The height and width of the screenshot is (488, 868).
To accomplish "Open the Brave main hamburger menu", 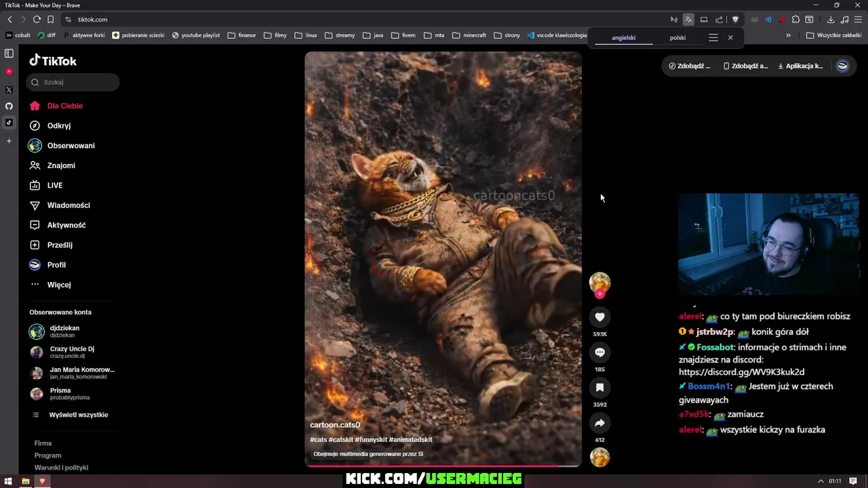I will click(x=859, y=20).
